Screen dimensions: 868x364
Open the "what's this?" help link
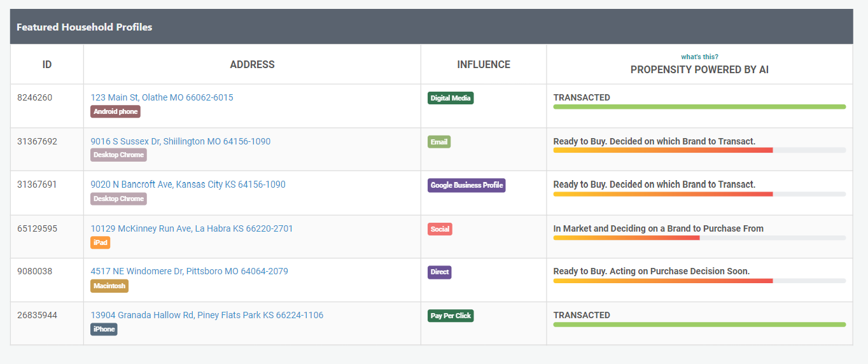(x=699, y=57)
